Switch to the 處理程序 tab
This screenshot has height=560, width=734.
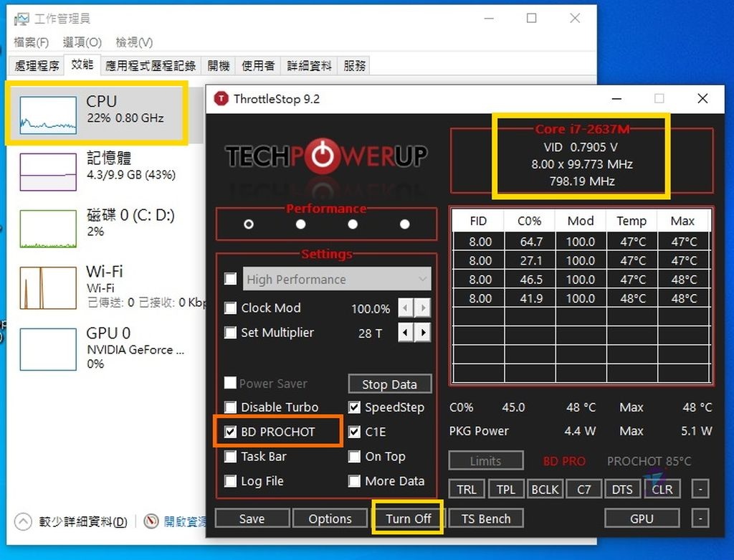(x=35, y=65)
